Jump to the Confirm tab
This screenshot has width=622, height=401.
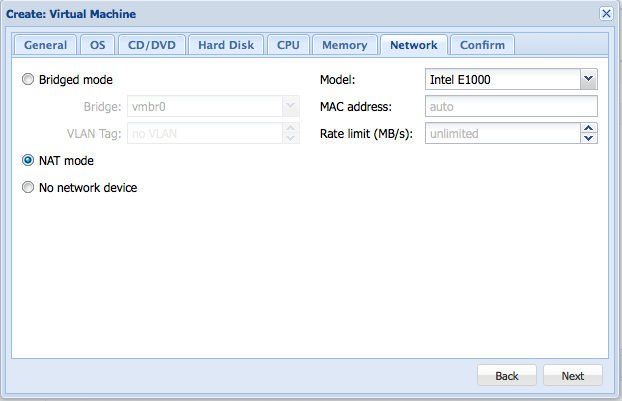pyautogui.click(x=482, y=45)
